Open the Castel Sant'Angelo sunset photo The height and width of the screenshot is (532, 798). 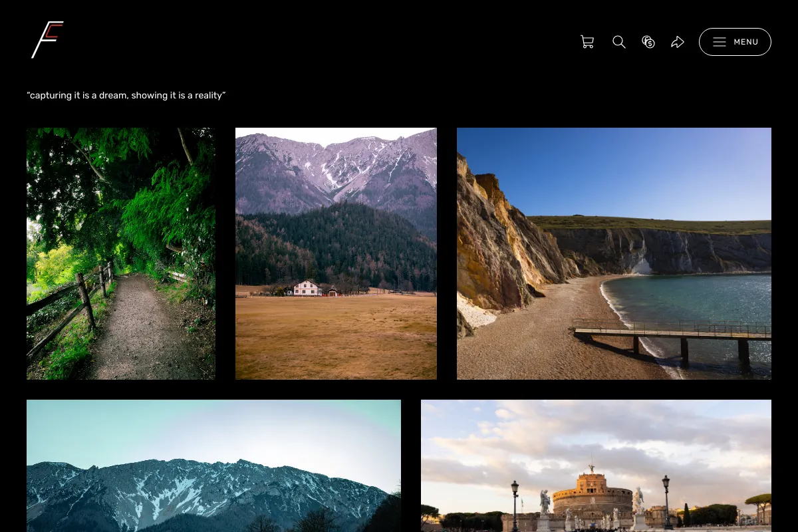pyautogui.click(x=596, y=465)
